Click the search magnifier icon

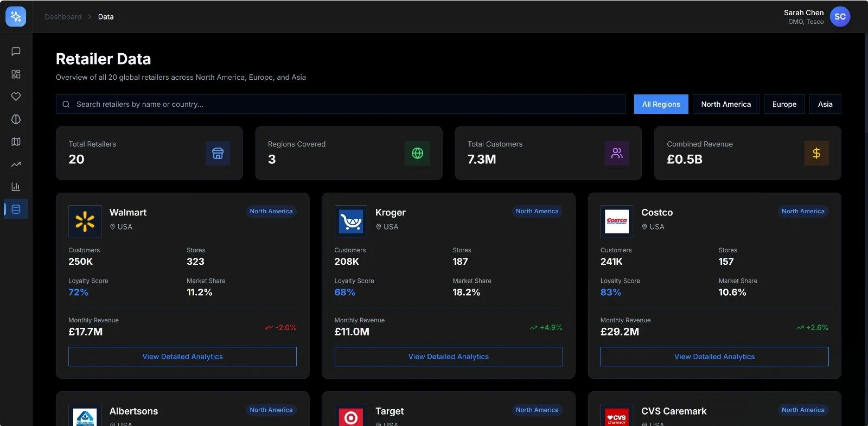pos(66,104)
